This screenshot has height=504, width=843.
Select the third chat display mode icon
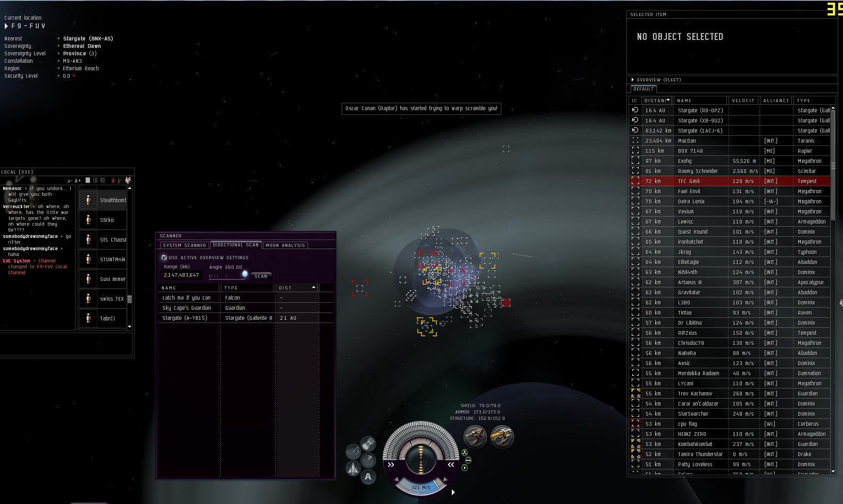pos(103,180)
